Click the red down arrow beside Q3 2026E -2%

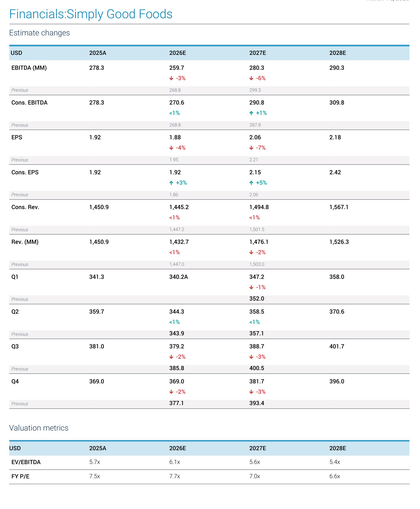click(171, 357)
